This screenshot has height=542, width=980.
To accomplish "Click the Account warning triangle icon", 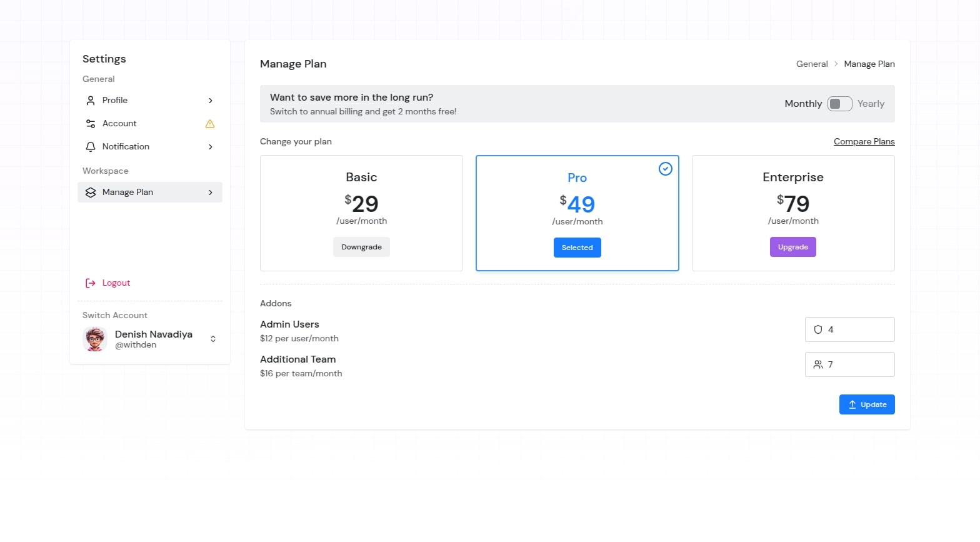I will click(210, 124).
